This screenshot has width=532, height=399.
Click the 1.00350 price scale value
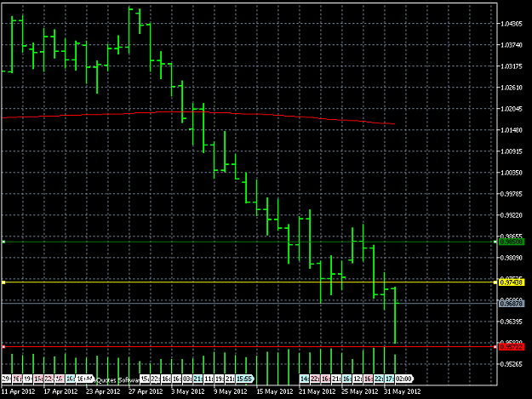[512, 173]
